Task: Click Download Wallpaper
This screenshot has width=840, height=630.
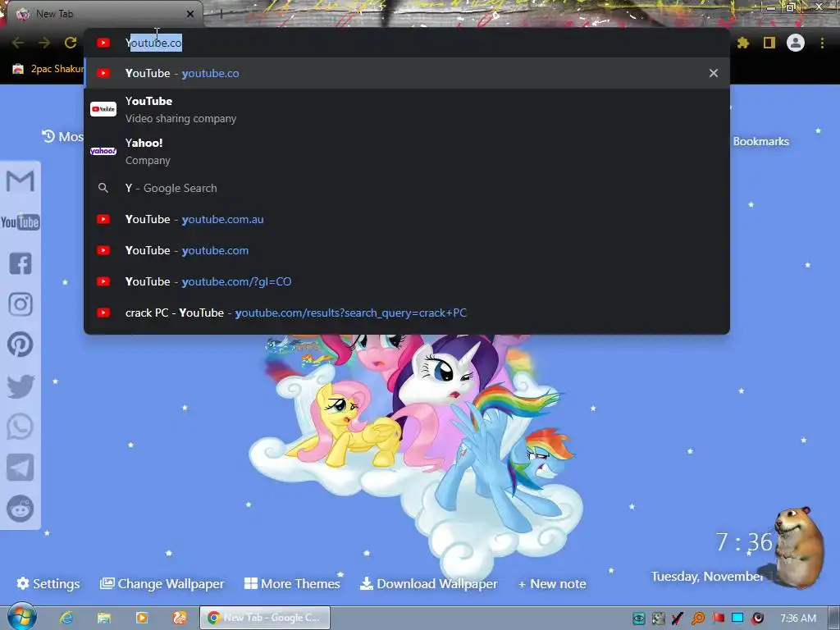Action: (x=428, y=583)
